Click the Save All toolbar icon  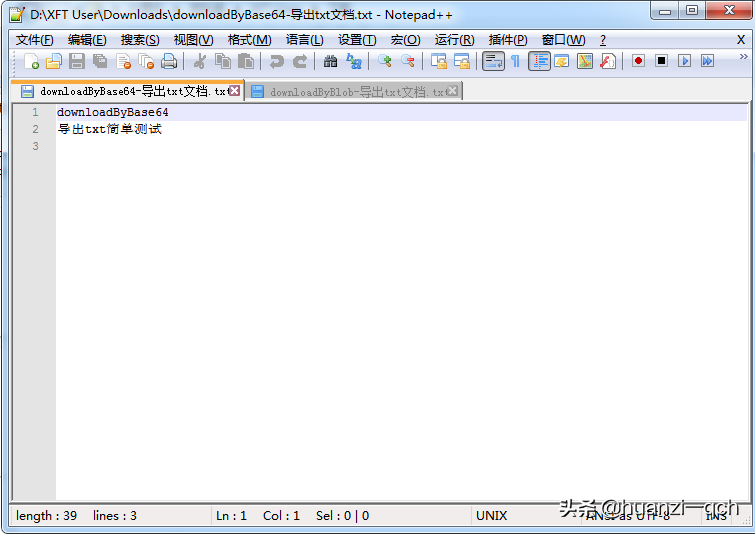tap(100, 61)
